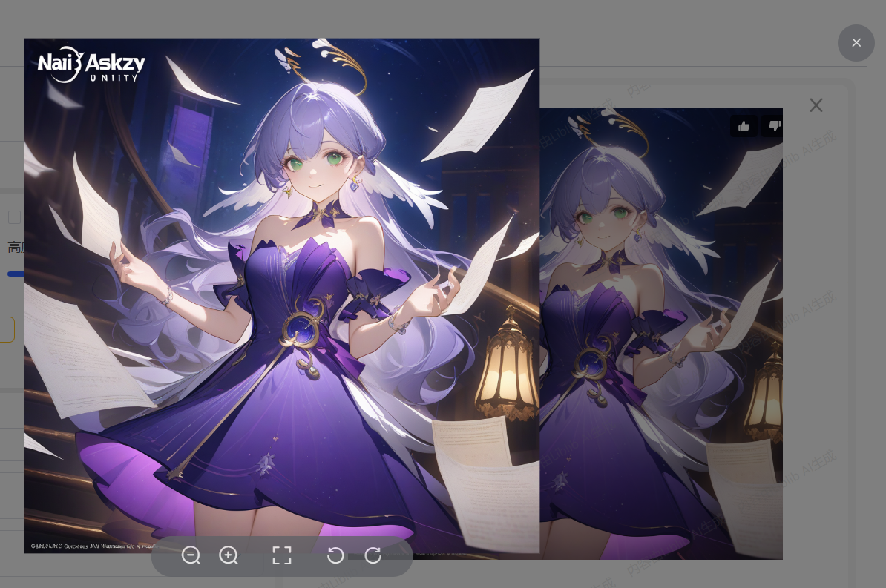Close the image preview overlay
Viewport: 886px width, 588px height.
[x=856, y=43]
